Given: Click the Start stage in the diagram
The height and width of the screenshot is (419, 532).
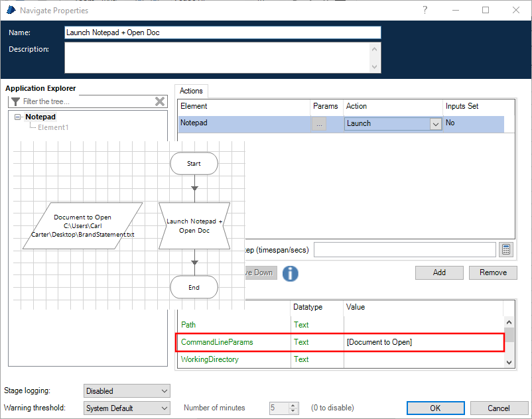Looking at the screenshot, I should (x=194, y=163).
